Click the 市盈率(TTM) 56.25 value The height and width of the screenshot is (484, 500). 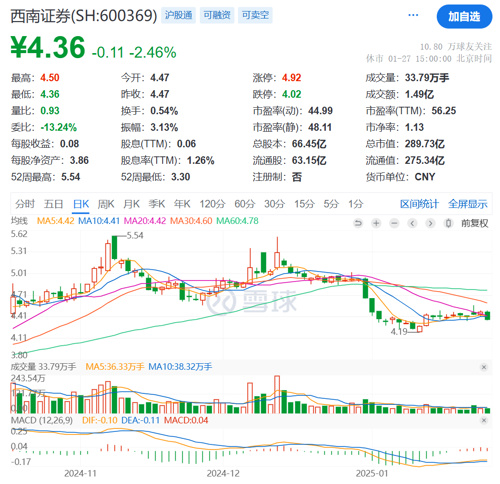pos(444,111)
